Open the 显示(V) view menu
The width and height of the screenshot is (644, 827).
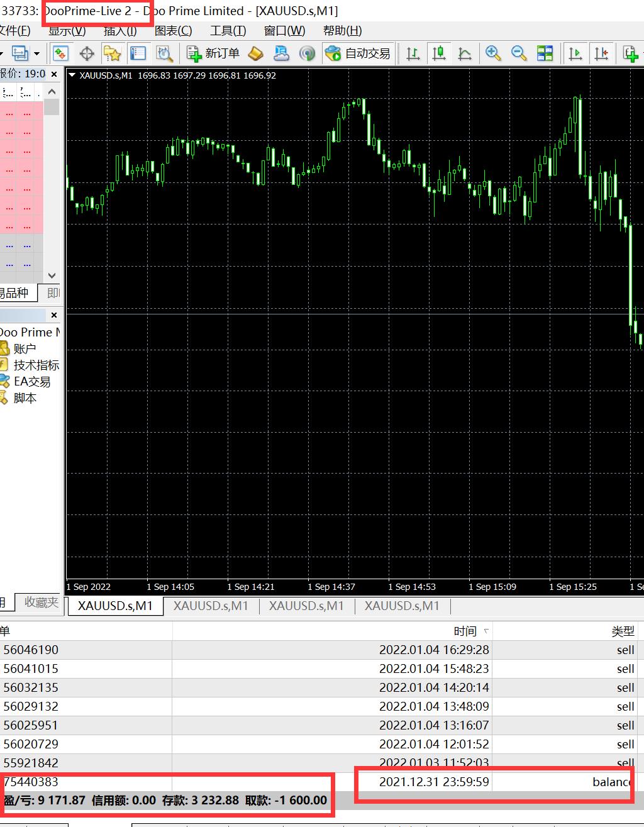[67, 31]
